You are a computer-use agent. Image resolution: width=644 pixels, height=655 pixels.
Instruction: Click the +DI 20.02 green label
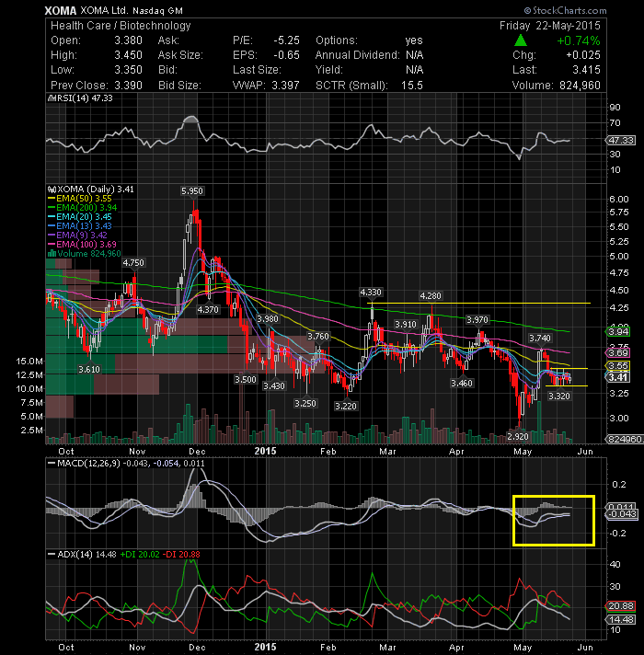(140, 555)
